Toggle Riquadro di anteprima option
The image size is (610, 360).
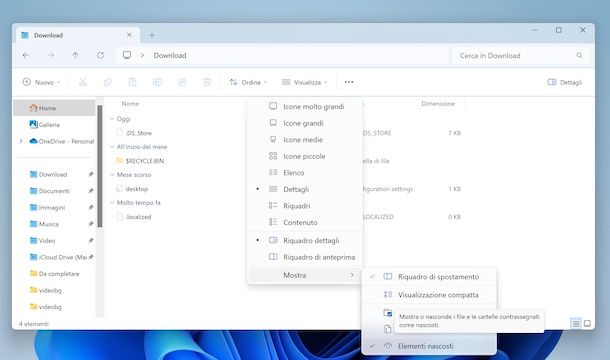coord(305,257)
